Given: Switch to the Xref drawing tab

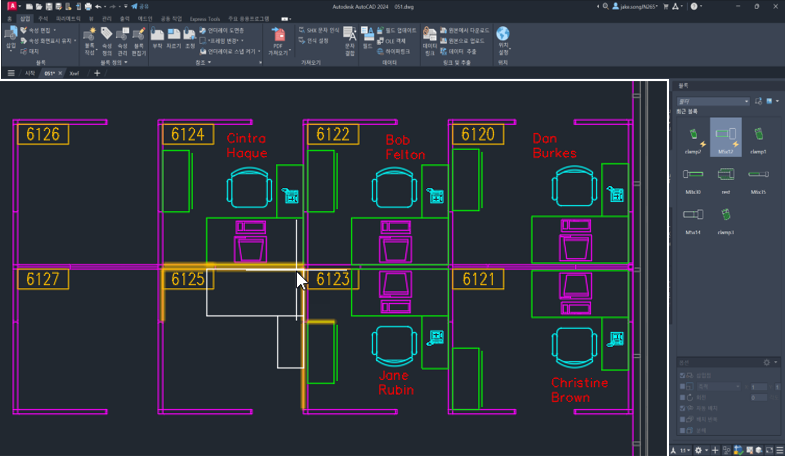Looking at the screenshot, I should pyautogui.click(x=74, y=73).
